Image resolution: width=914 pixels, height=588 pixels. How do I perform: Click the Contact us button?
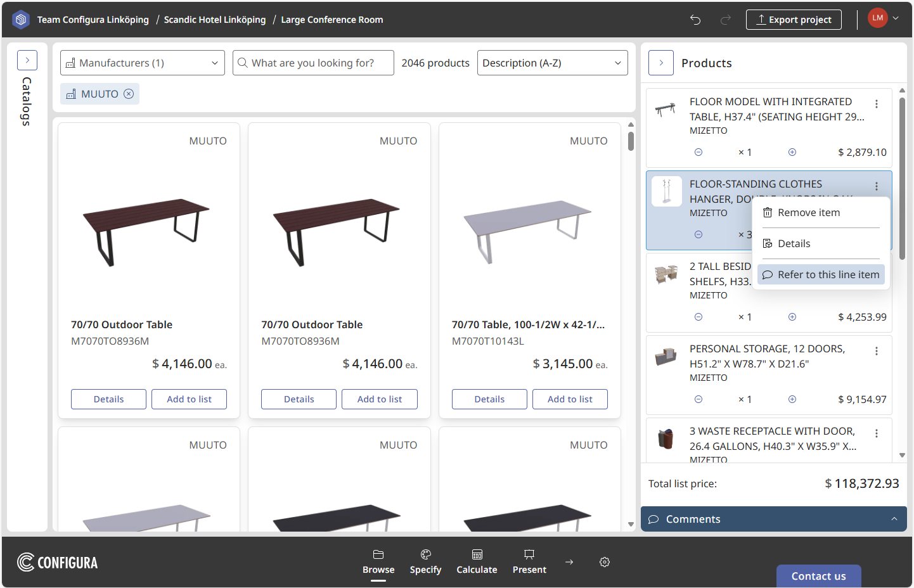click(818, 576)
